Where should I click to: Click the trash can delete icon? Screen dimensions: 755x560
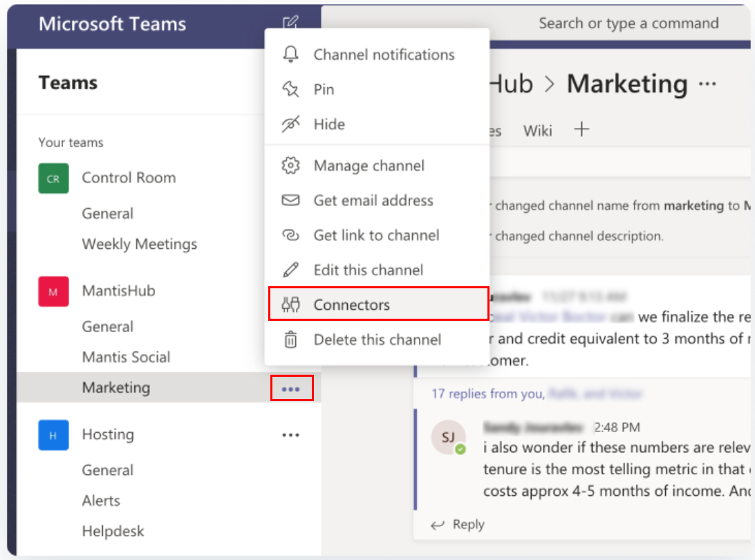point(290,339)
